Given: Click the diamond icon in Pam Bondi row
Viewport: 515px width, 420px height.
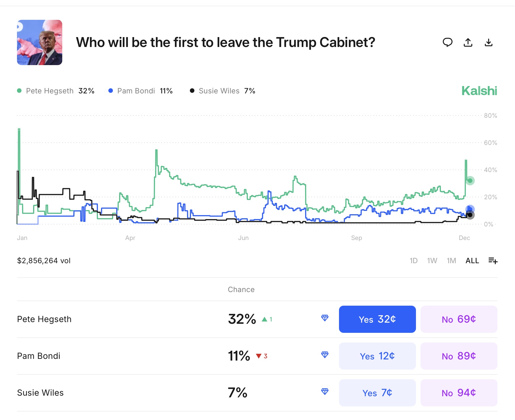Looking at the screenshot, I should coord(325,355).
